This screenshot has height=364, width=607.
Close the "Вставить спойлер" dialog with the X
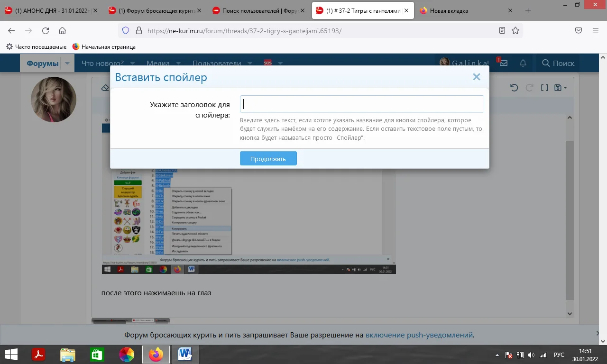477,76
